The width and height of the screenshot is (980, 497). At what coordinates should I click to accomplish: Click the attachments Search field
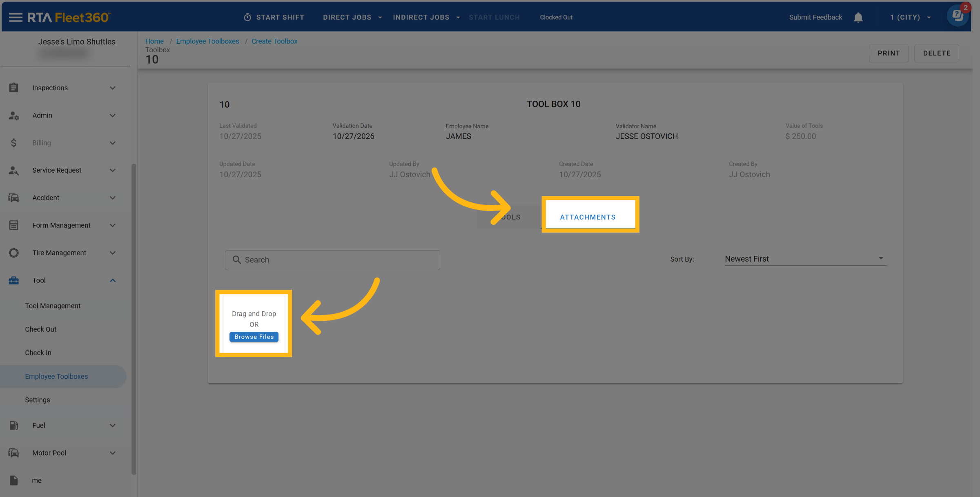pyautogui.click(x=332, y=260)
